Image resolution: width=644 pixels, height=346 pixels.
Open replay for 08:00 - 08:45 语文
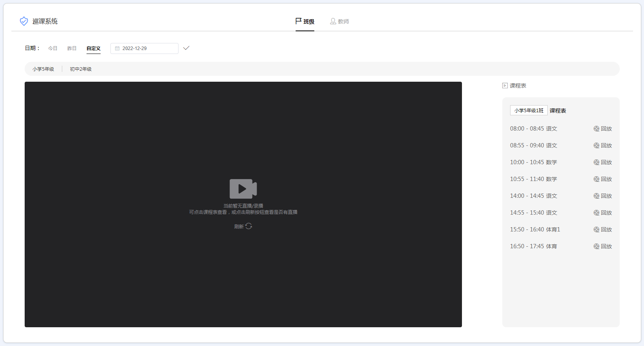(x=603, y=129)
